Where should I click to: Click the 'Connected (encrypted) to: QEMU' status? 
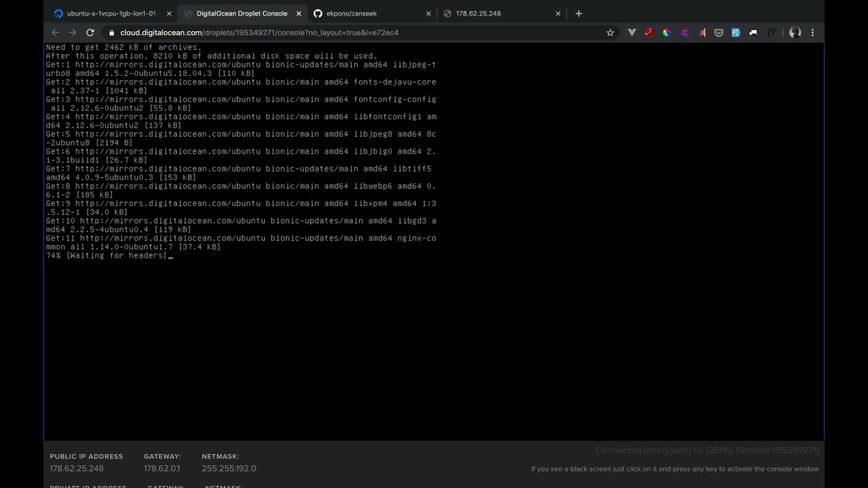707,450
